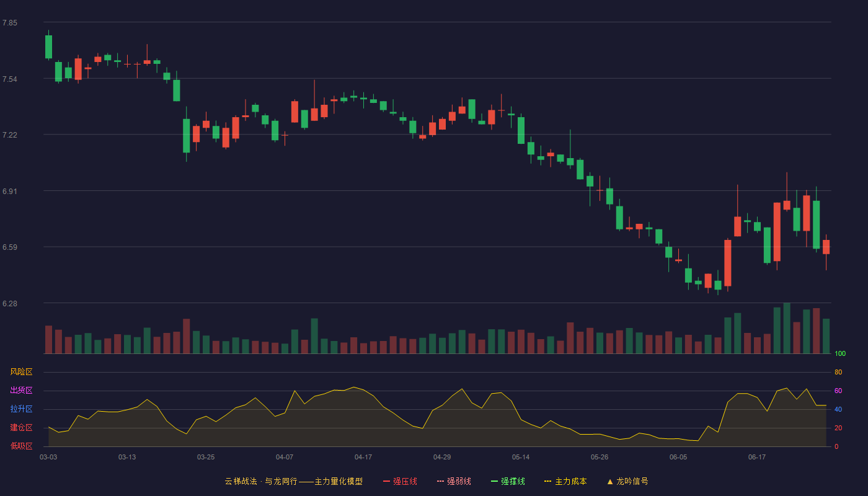The width and height of the screenshot is (868, 496).
Task: Click the green dash icon beside 强撑线
Action: [494, 481]
